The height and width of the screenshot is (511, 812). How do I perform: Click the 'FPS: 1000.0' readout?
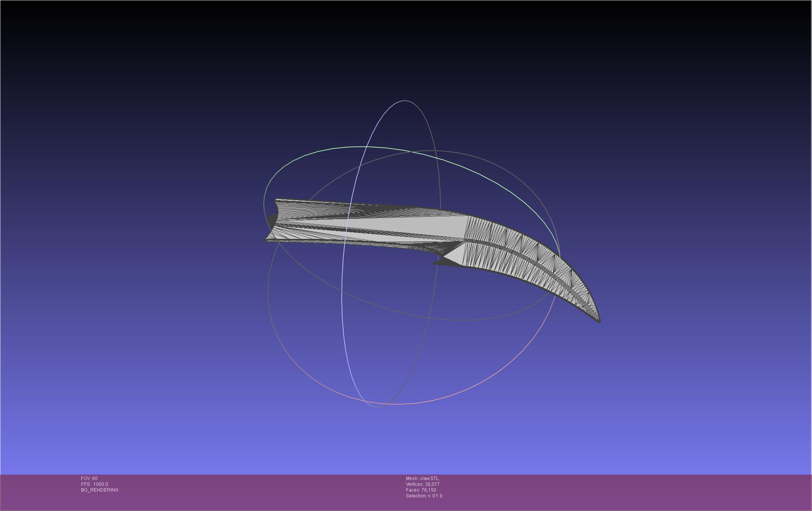95,484
